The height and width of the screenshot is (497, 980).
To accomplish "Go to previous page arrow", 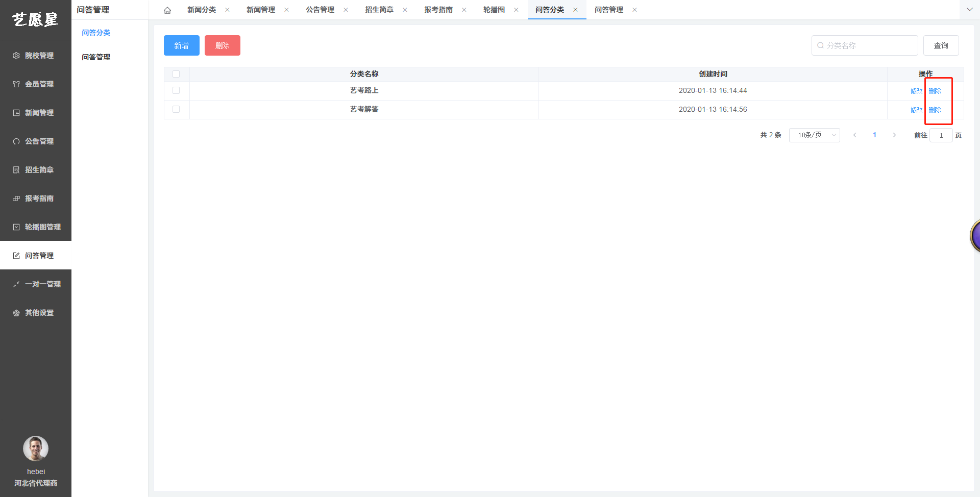I will (855, 135).
